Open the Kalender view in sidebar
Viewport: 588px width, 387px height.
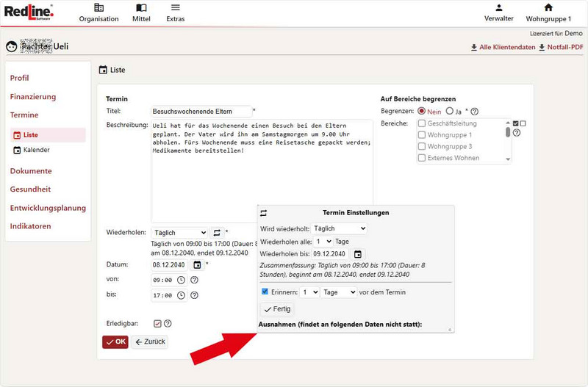(36, 150)
